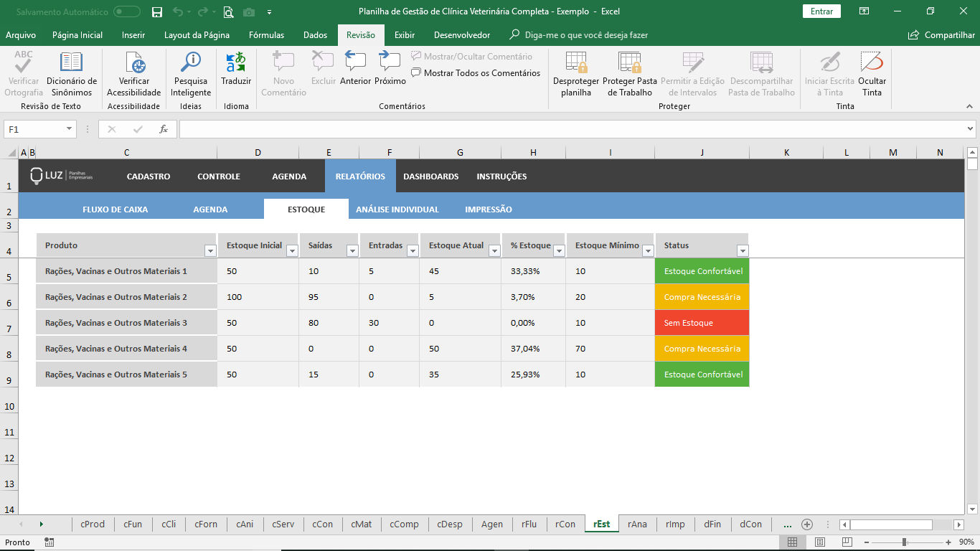Switch to the cProd sheet tab
This screenshot has height=551, width=980.
coord(93,524)
